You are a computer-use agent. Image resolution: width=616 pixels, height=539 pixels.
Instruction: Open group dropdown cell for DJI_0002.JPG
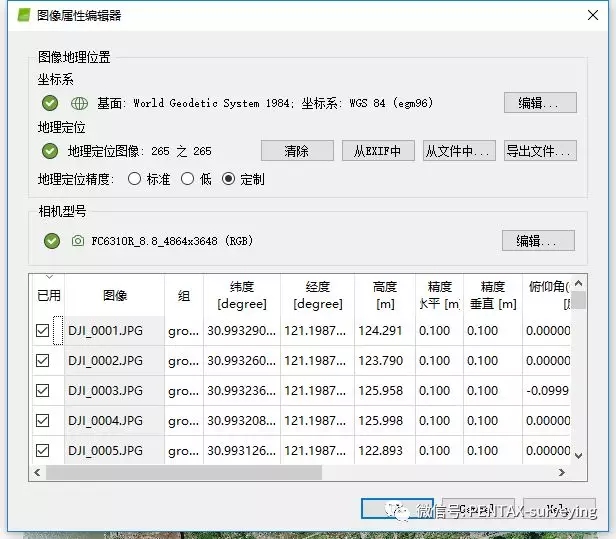tap(183, 361)
